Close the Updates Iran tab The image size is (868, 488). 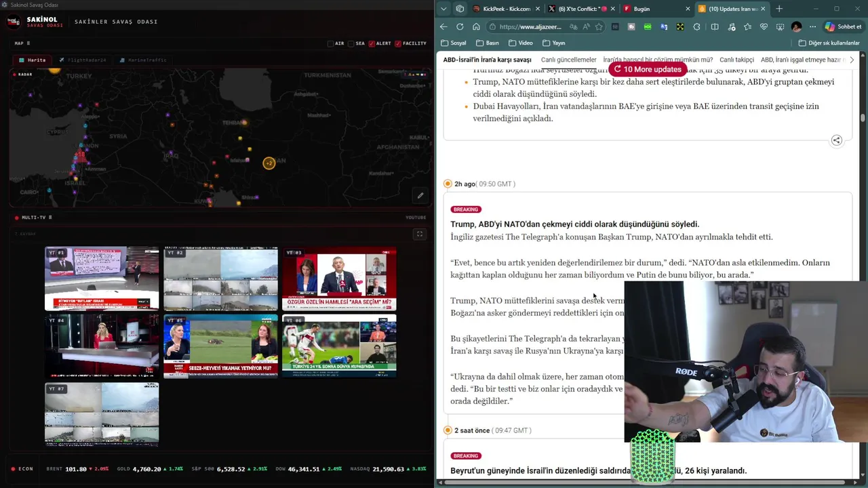[x=763, y=9]
